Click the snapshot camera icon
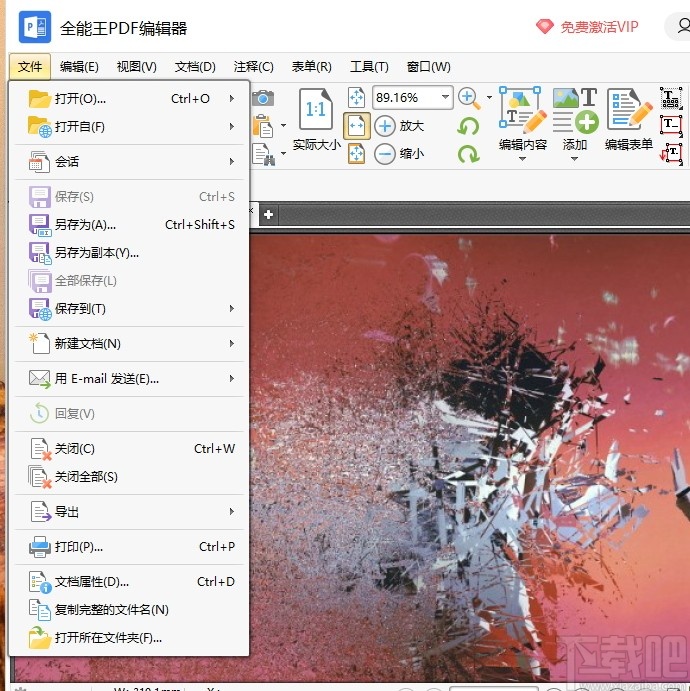Screen dimensions: 690x691 [263, 98]
